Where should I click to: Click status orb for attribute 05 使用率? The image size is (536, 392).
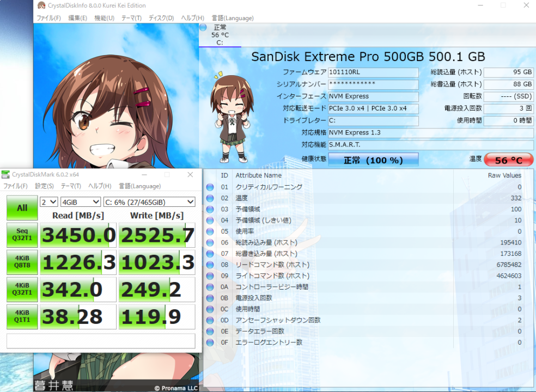(210, 231)
